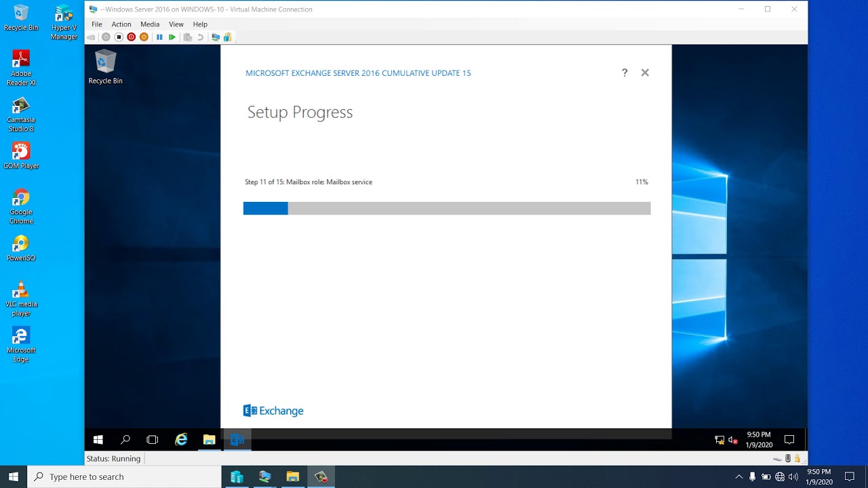Screen dimensions: 868x488
Task: Click the lock status icon in VM Connection status bar
Action: (797, 459)
